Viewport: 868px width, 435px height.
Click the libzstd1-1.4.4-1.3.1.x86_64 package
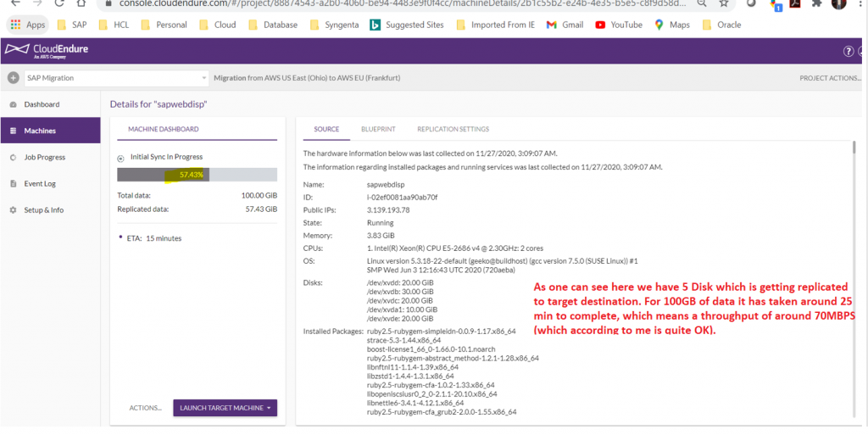click(410, 376)
